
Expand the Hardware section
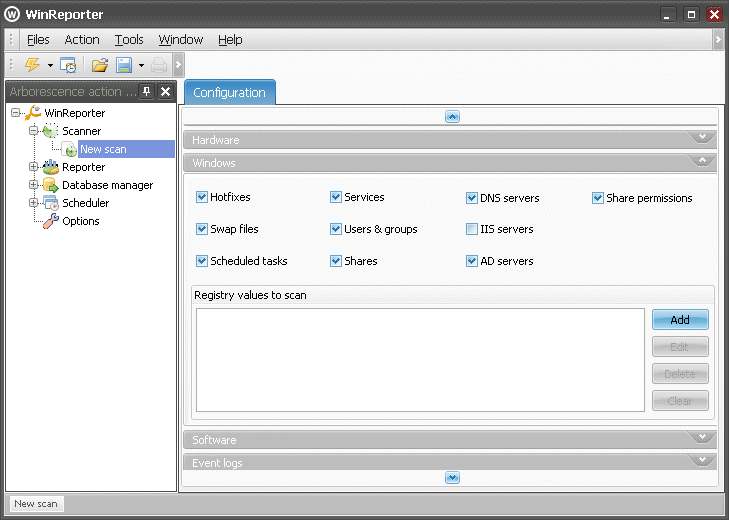tap(702, 138)
